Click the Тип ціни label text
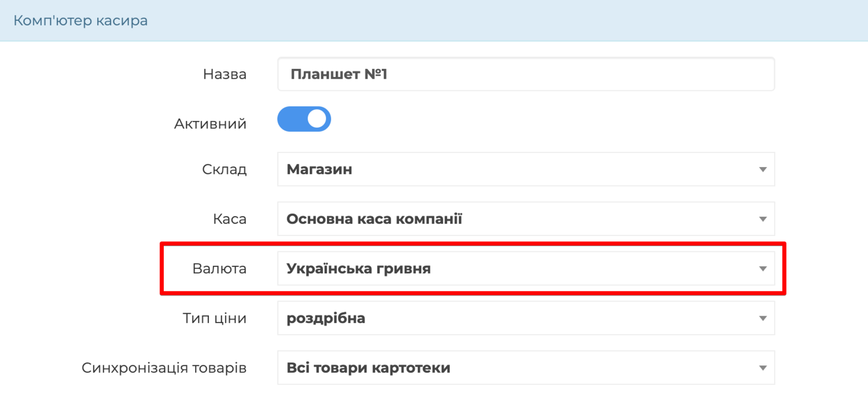Screen dimensions: 868x400 215,318
